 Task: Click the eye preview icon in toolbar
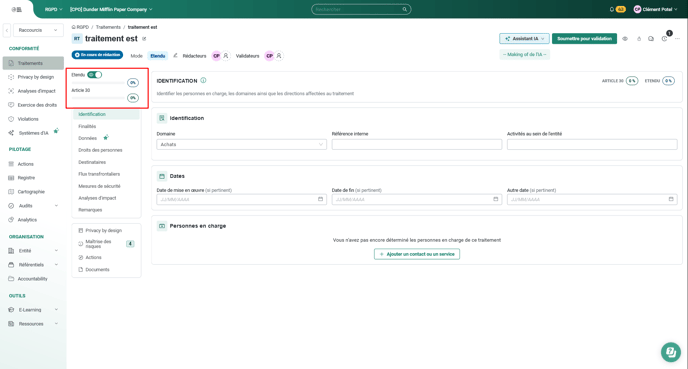click(625, 39)
